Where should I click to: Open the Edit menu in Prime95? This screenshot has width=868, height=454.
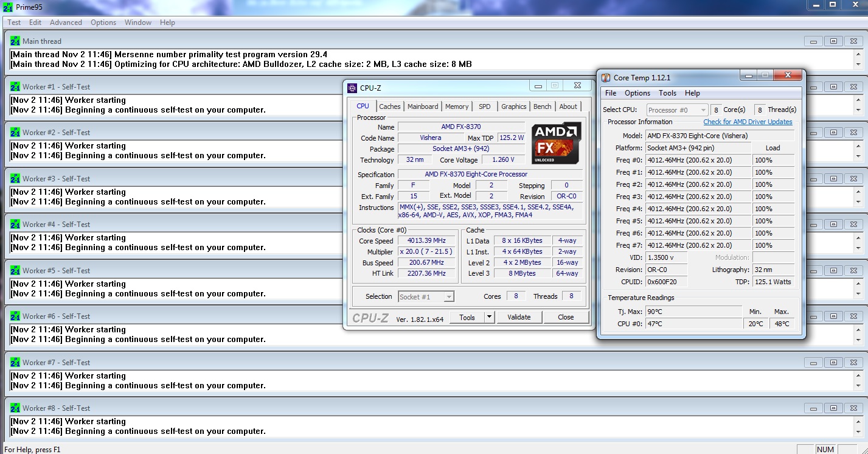pyautogui.click(x=35, y=23)
